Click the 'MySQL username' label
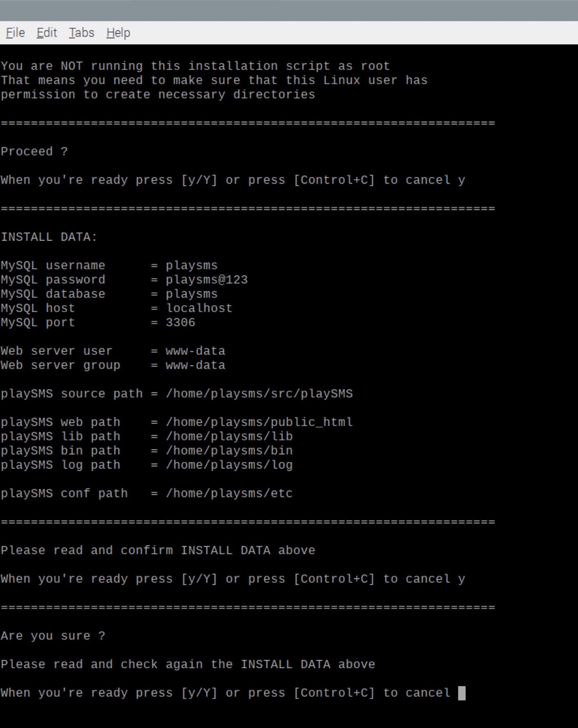The image size is (578, 728). pyautogui.click(x=53, y=265)
